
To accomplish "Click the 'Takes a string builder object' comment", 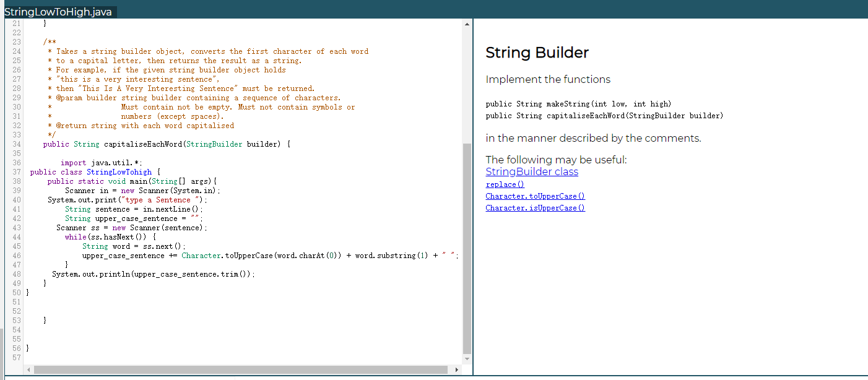I will (x=208, y=51).
